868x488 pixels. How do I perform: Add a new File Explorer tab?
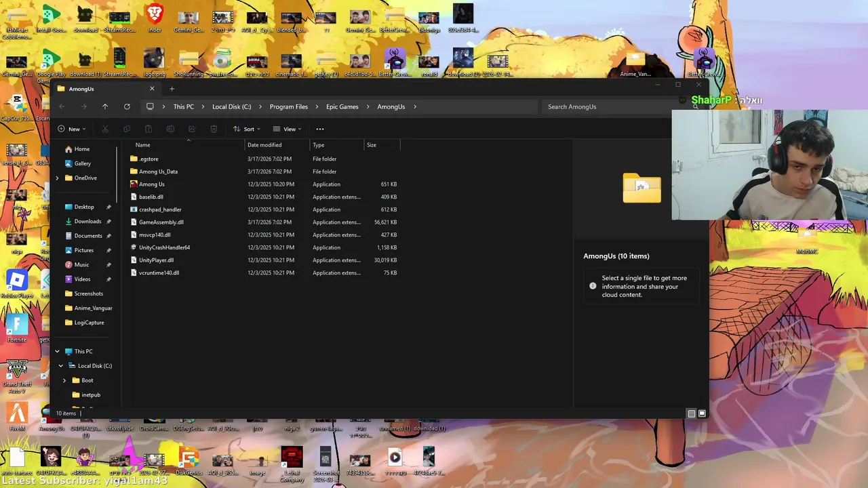point(172,89)
